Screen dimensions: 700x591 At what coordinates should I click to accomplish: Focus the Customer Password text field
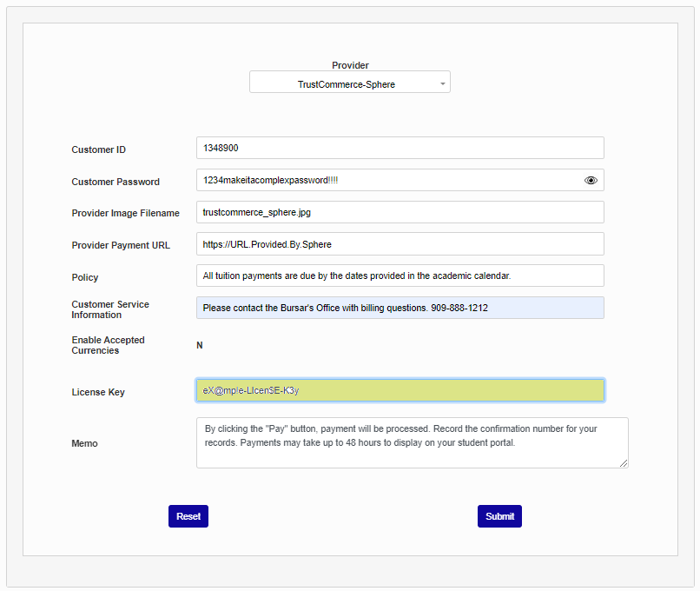pyautogui.click(x=386, y=181)
